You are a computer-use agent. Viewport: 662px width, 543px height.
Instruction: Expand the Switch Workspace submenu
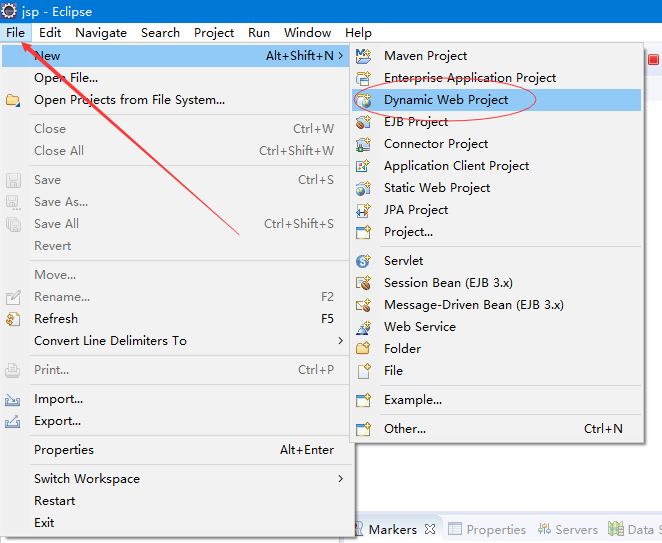tap(341, 479)
